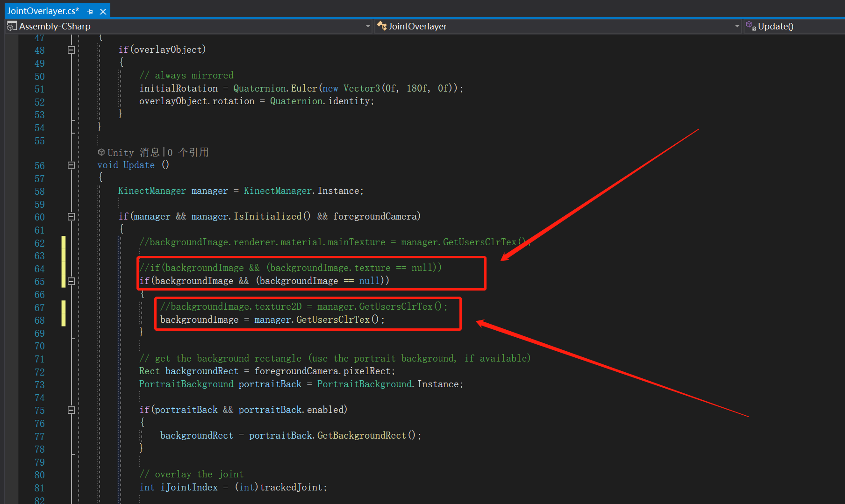
Task: Collapse the Update method code block
Action: (71, 165)
